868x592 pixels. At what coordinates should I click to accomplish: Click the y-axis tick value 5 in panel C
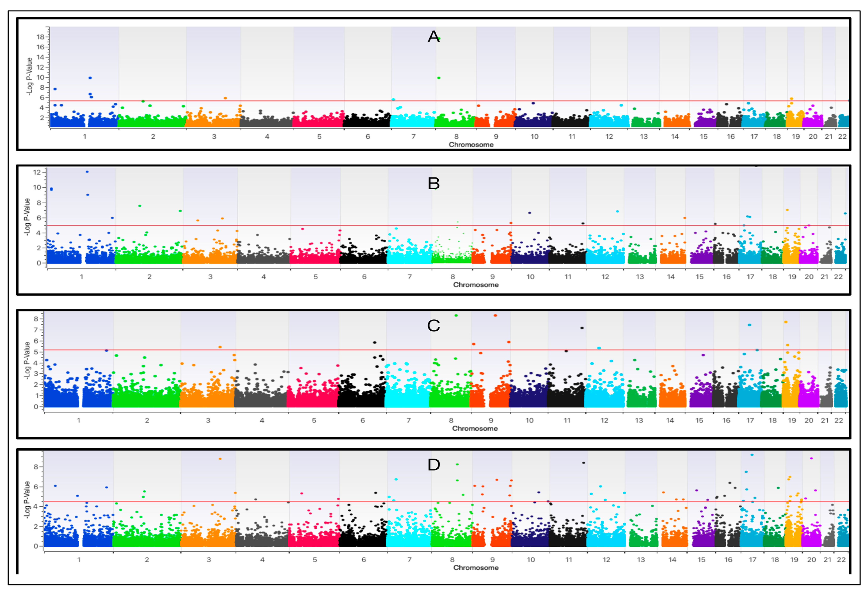pos(36,352)
